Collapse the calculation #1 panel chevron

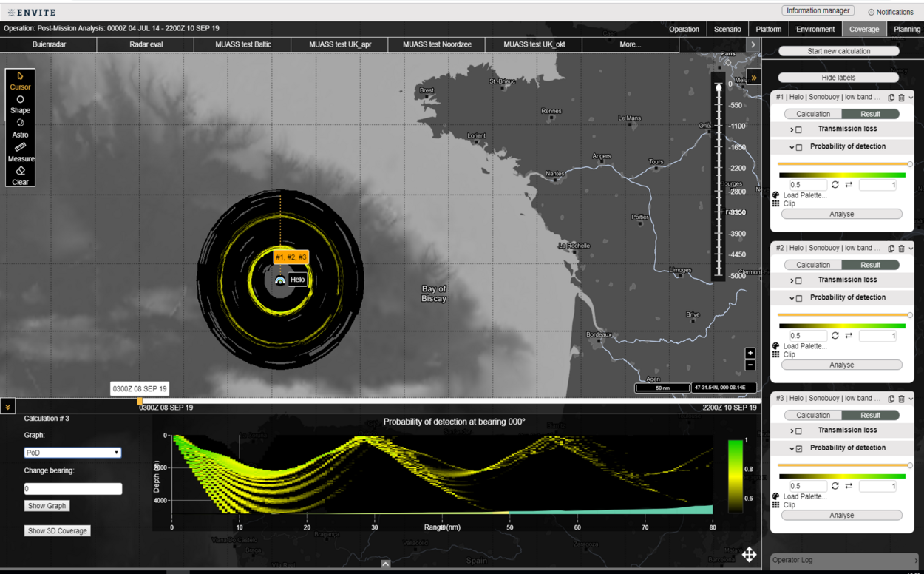911,98
